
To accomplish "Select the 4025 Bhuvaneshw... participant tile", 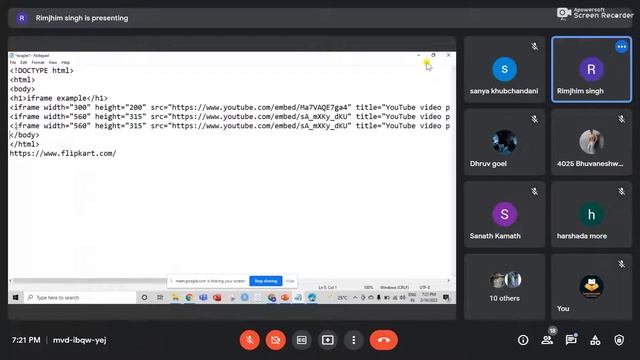I will click(591, 142).
